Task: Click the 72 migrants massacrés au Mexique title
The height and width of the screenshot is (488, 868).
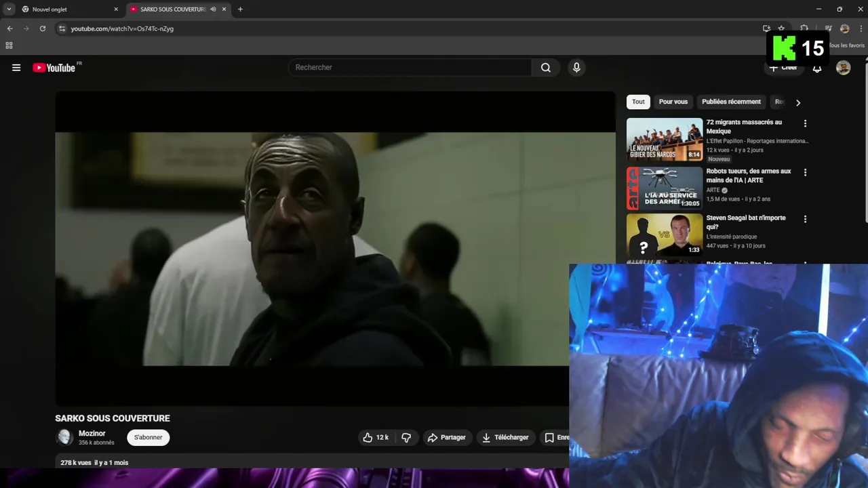Action: (744, 127)
